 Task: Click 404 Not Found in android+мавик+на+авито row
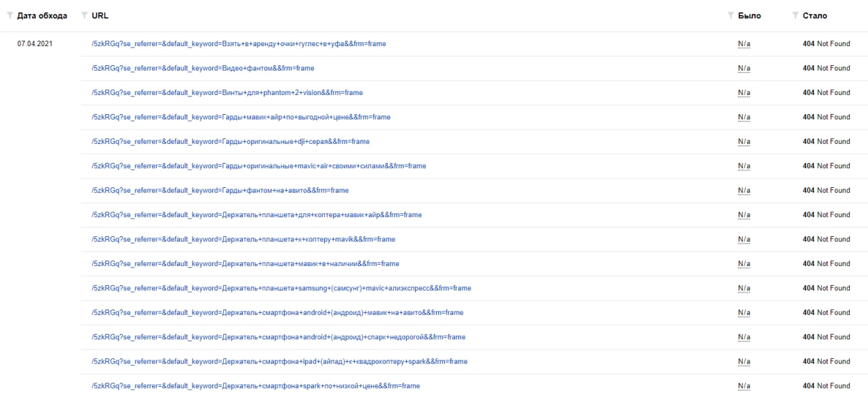pos(826,312)
